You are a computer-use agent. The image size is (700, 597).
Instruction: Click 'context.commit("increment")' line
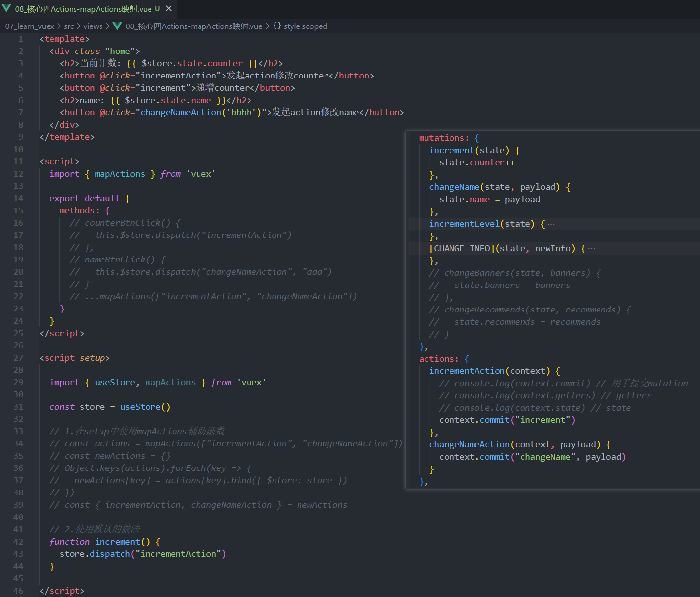click(x=507, y=420)
